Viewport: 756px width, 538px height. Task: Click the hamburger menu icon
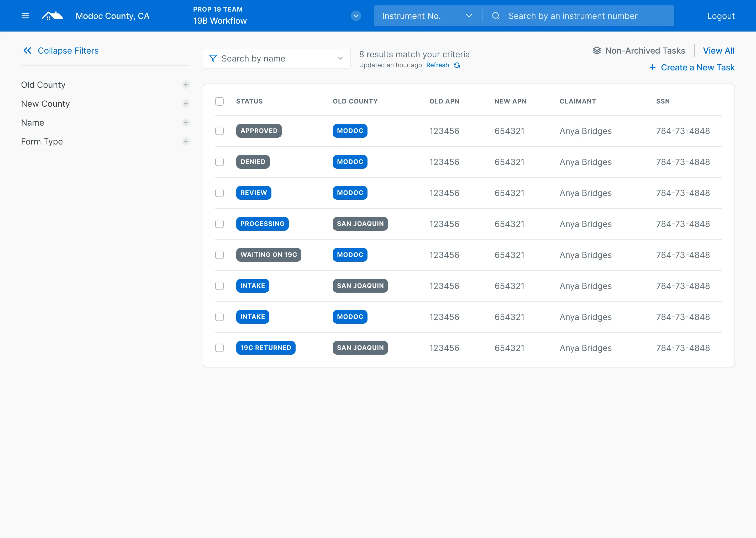point(25,16)
